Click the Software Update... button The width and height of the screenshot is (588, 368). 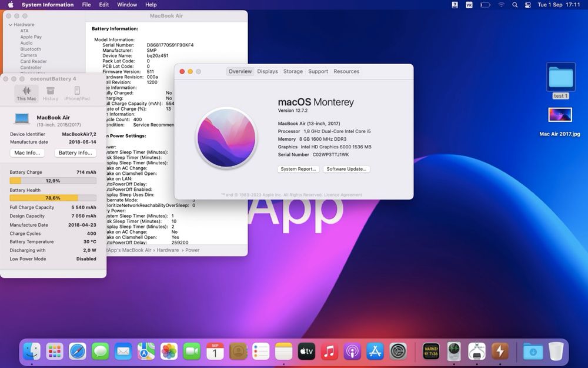[x=346, y=169]
